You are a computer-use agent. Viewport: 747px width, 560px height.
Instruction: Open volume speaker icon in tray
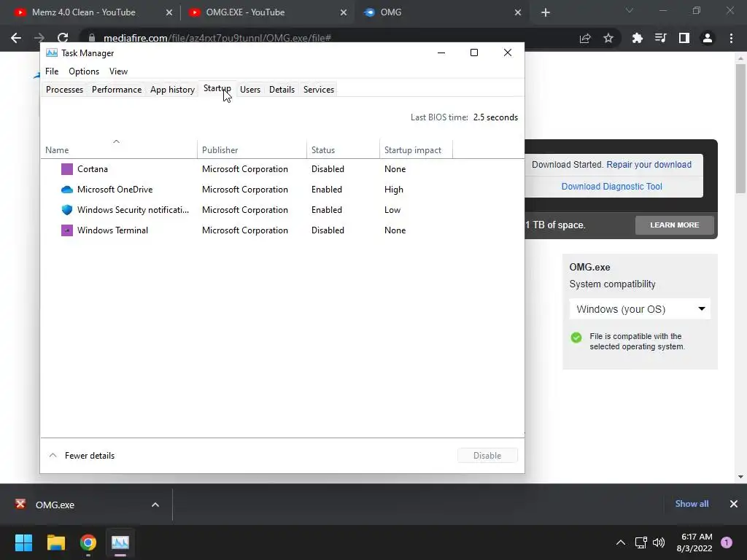[x=659, y=542]
